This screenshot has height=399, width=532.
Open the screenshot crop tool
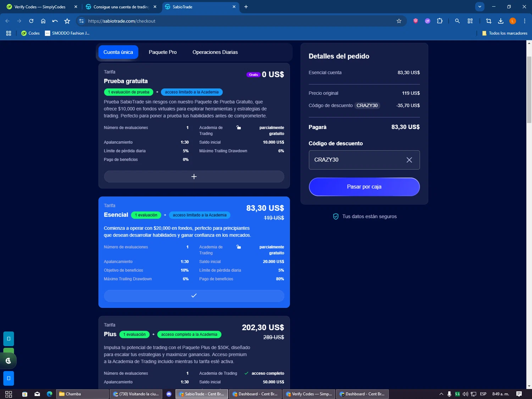[489, 21]
